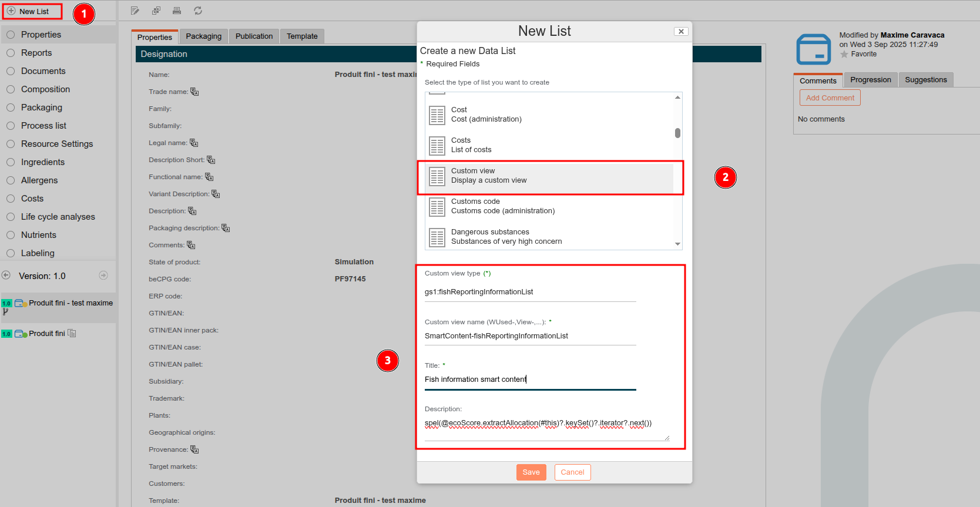Screen dimensions: 980x507
Task: Go to previous version with left arrow
Action: coord(6,275)
